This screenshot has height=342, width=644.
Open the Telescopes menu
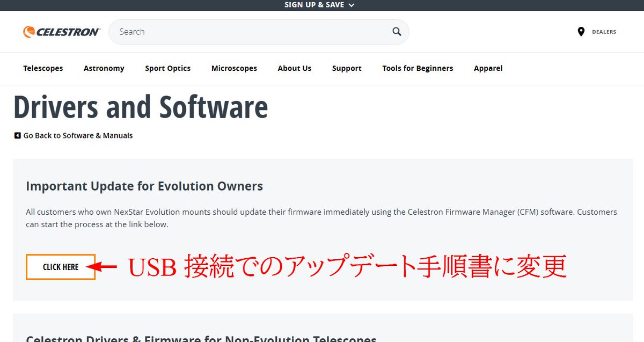(x=43, y=68)
